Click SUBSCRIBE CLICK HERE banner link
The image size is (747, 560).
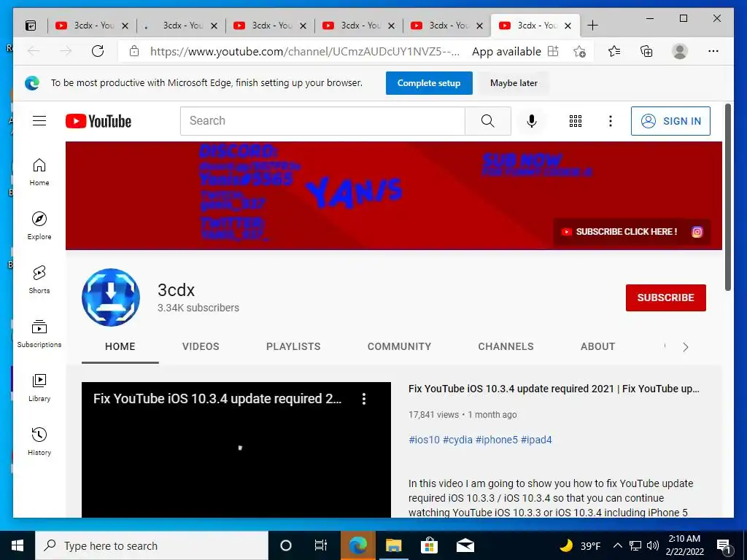pyautogui.click(x=619, y=232)
